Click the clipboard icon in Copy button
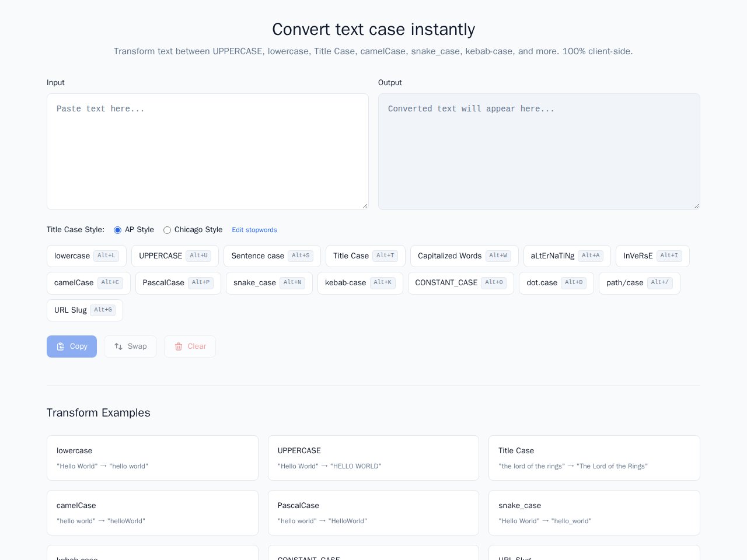The image size is (747, 560). pos(60,346)
